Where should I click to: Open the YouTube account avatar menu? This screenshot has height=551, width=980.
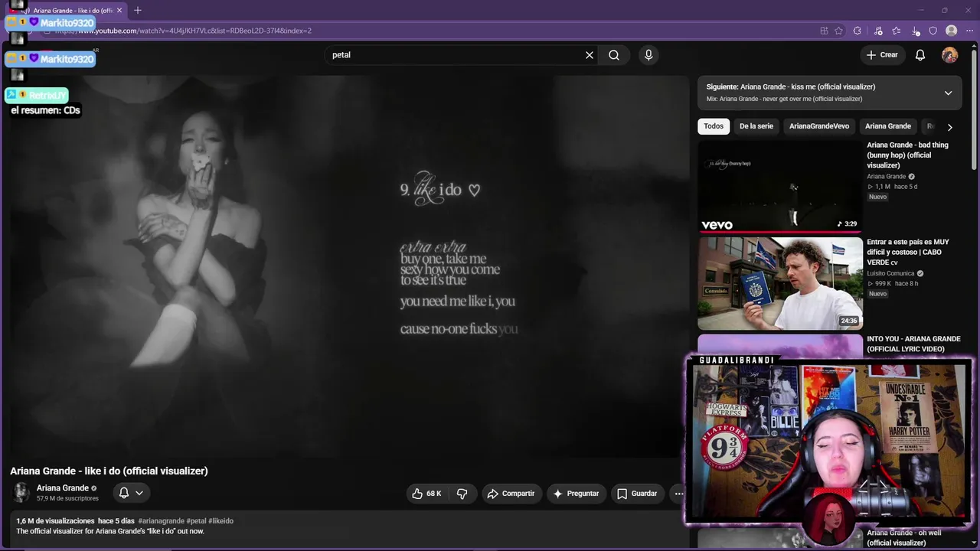coord(949,55)
